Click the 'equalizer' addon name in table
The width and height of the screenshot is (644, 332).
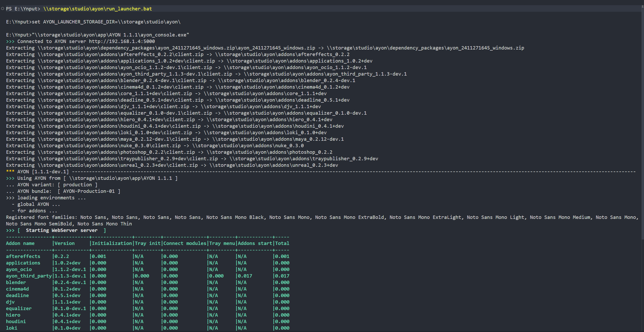[19, 308]
